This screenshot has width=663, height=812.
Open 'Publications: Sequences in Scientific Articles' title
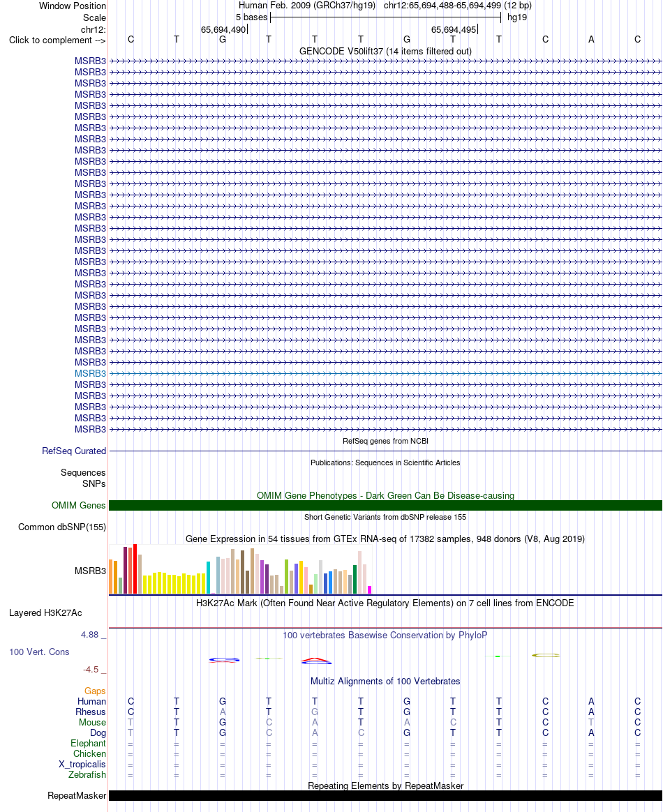click(385, 463)
